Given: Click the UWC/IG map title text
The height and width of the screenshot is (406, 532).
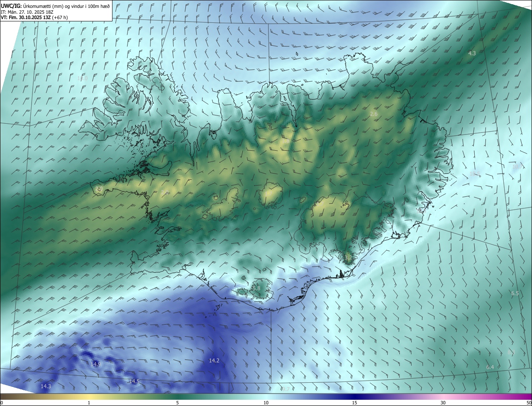Looking at the screenshot, I should [x=55, y=5].
